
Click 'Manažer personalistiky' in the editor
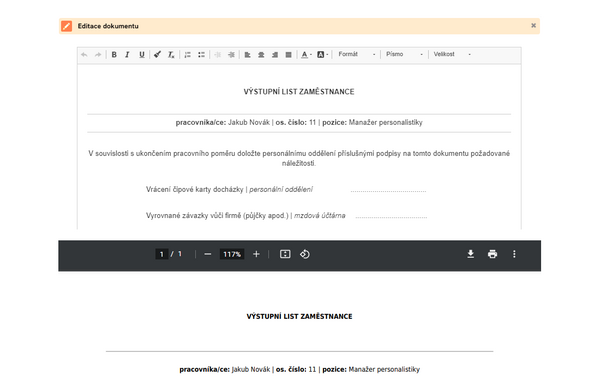385,122
